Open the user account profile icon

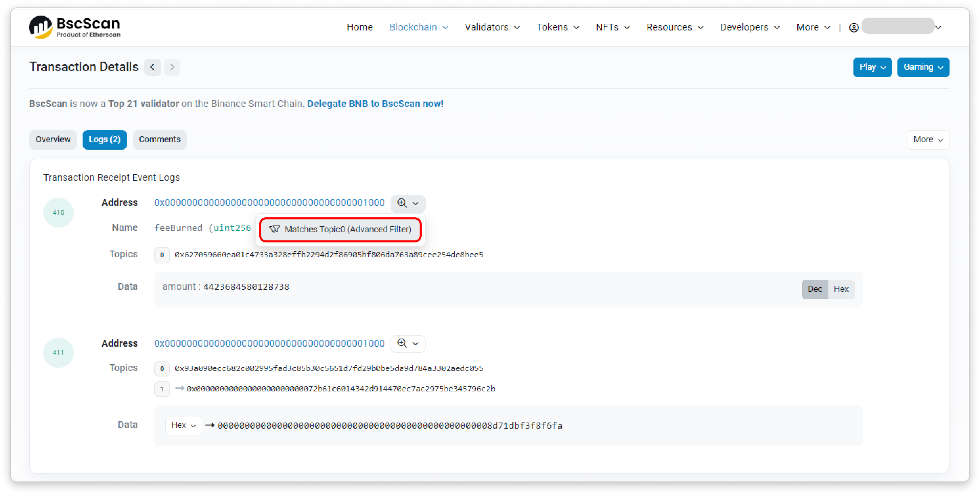point(854,27)
